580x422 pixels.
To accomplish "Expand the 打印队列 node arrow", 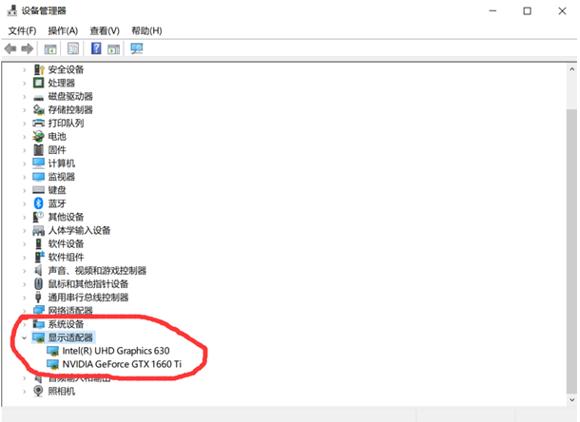I will click(24, 123).
